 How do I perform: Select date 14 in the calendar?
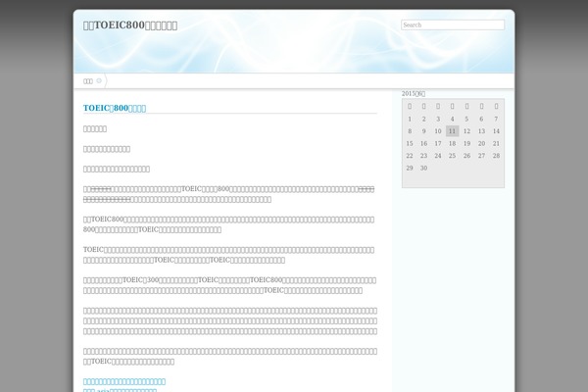(496, 131)
